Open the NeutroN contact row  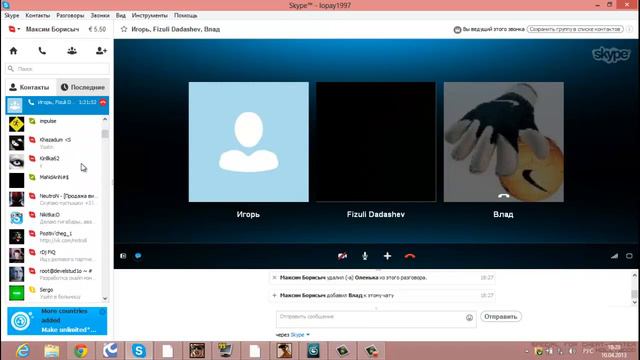point(53,199)
